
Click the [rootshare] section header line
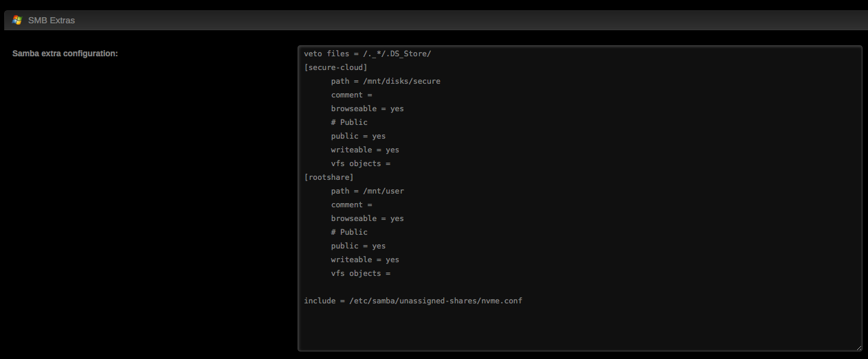coord(329,177)
